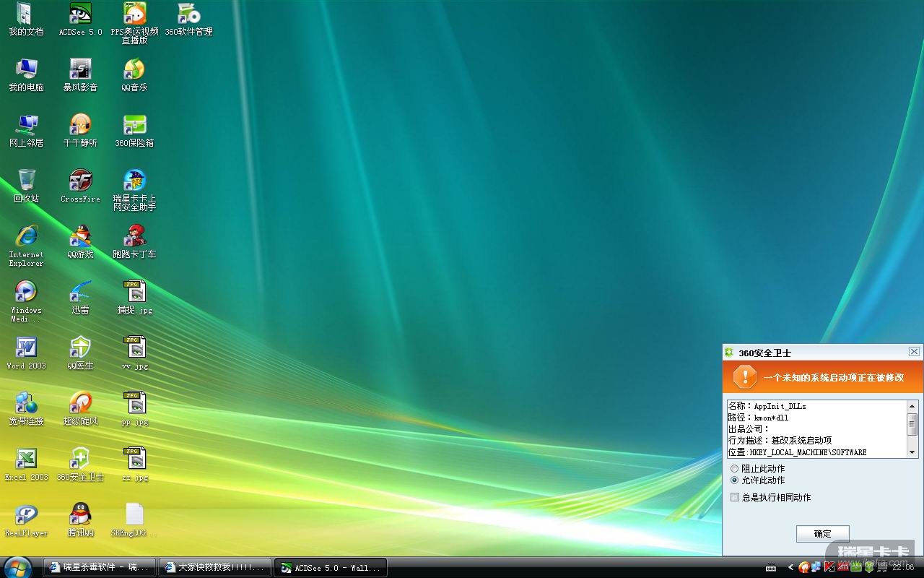The height and width of the screenshot is (578, 924).
Task: Click the QQ医生 desktop icon
Action: [x=80, y=353]
